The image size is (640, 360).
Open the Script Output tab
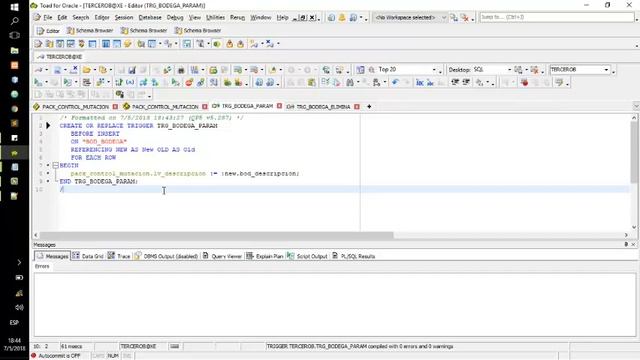click(307, 256)
